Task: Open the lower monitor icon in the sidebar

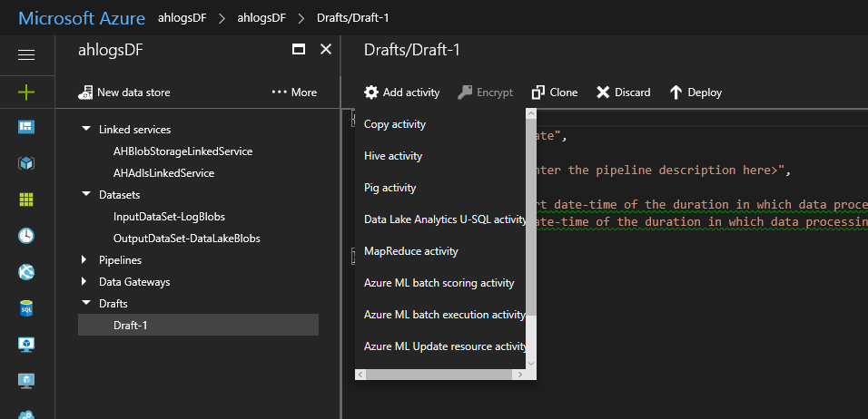Action: point(26,380)
